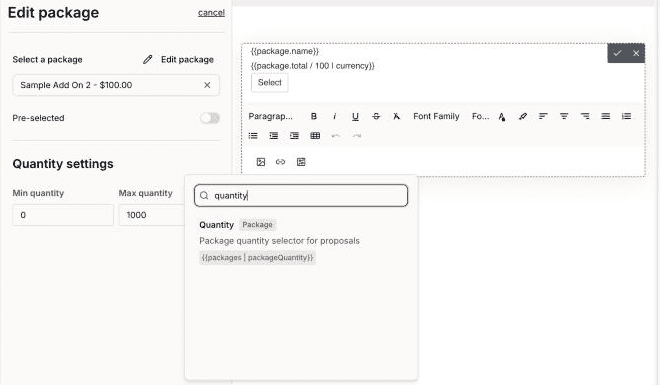Clear text formatting icon
660x385 pixels.
[x=397, y=116]
